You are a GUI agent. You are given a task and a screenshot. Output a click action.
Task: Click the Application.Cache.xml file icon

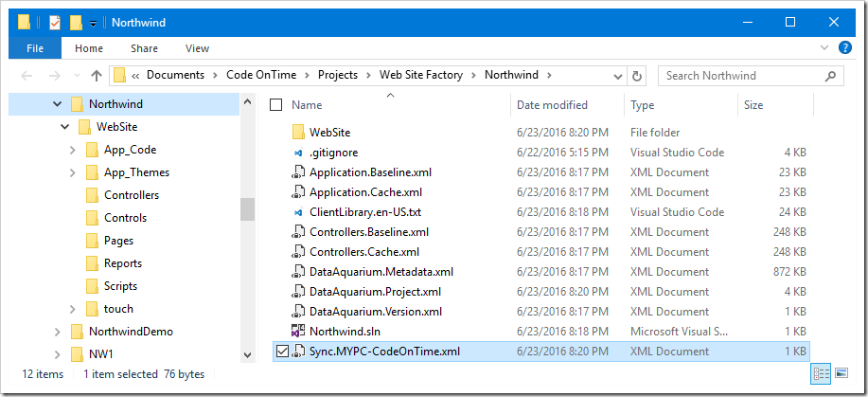298,192
